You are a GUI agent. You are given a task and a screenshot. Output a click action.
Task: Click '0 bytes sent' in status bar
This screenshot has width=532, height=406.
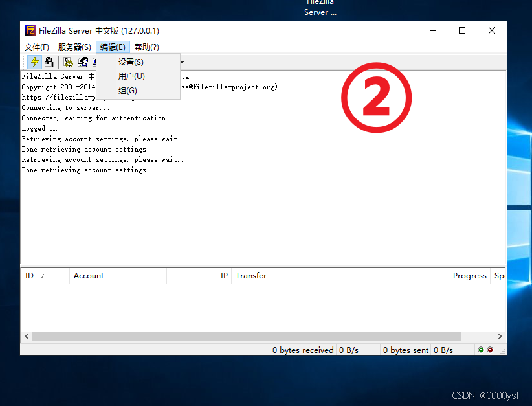pos(406,350)
